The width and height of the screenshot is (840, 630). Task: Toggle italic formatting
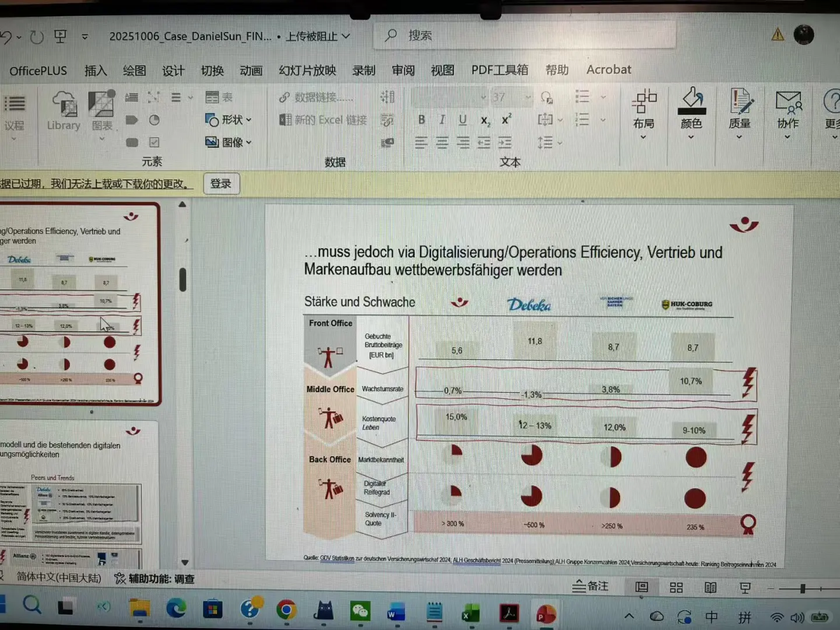tap(442, 120)
